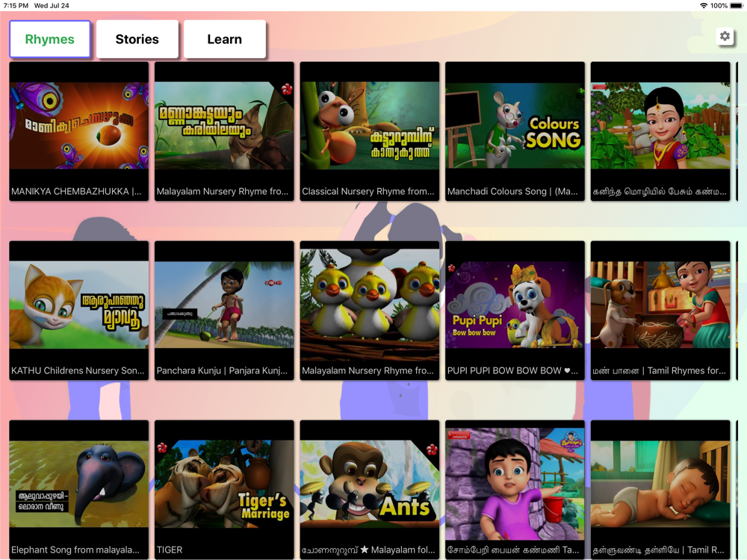This screenshot has height=560, width=747.
Task: Open the Learn tab
Action: pos(224,39)
